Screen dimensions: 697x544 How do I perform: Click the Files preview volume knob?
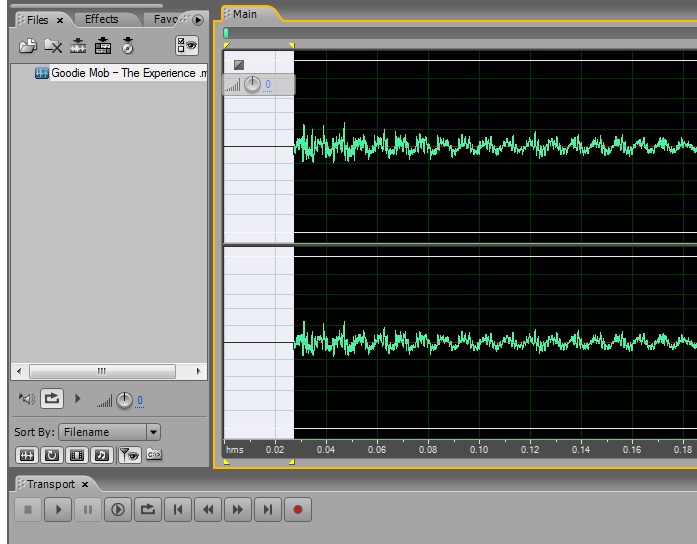(x=124, y=400)
